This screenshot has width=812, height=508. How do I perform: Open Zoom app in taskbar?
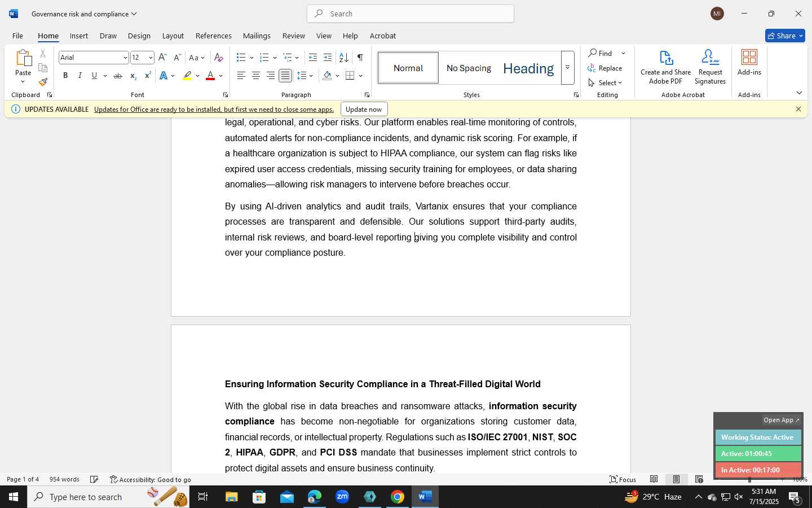[x=342, y=497]
